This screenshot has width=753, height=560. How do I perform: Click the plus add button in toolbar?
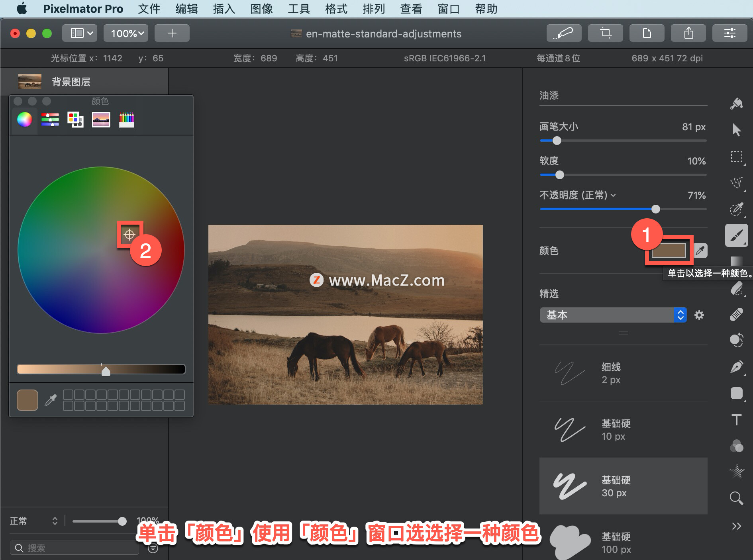(x=172, y=33)
